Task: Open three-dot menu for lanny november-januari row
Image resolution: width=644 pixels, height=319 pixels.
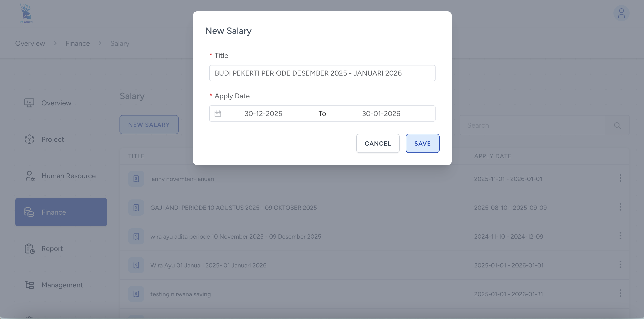Action: pos(620,178)
